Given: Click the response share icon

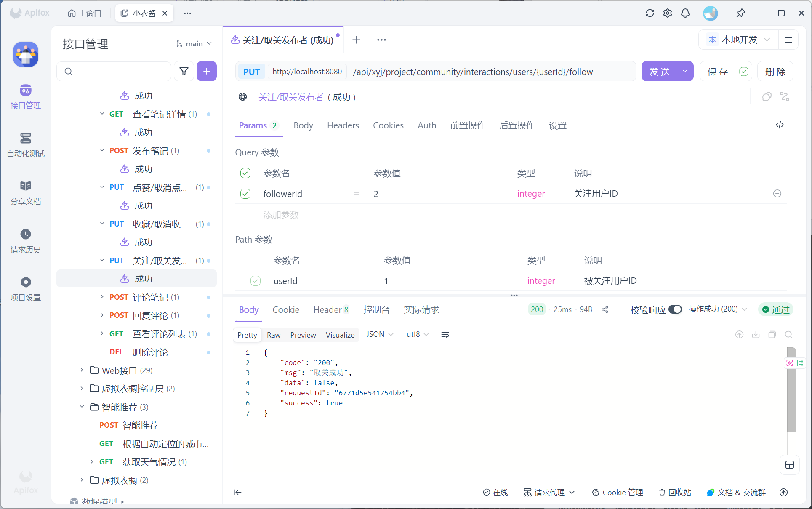Looking at the screenshot, I should [605, 309].
